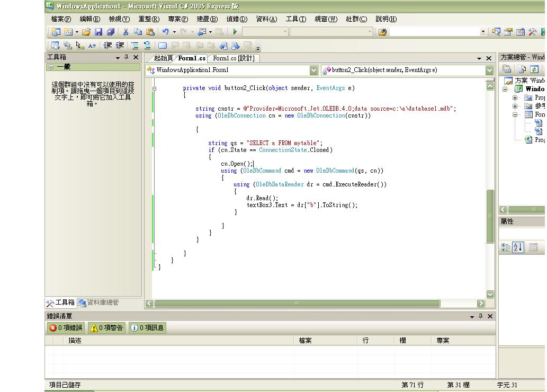This screenshot has height=392, width=547.
Task: Uncomment the selected lines icon
Action: (x=147, y=46)
